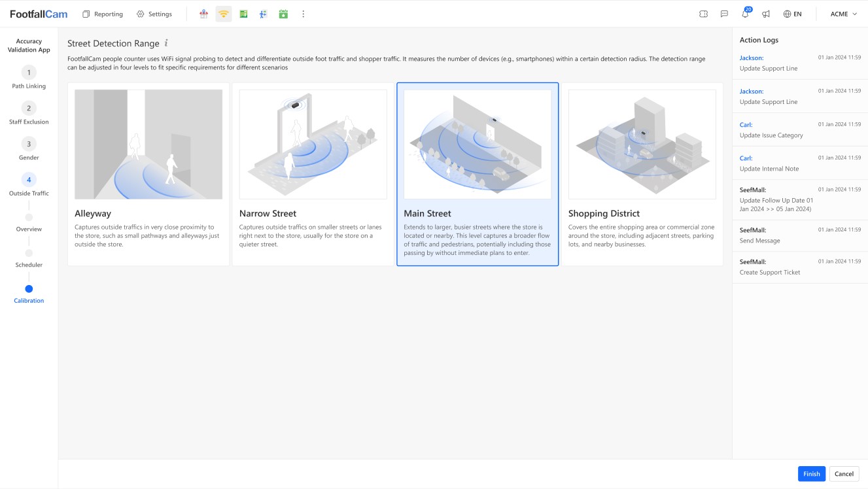
Task: Click the Cancel button
Action: [844, 474]
